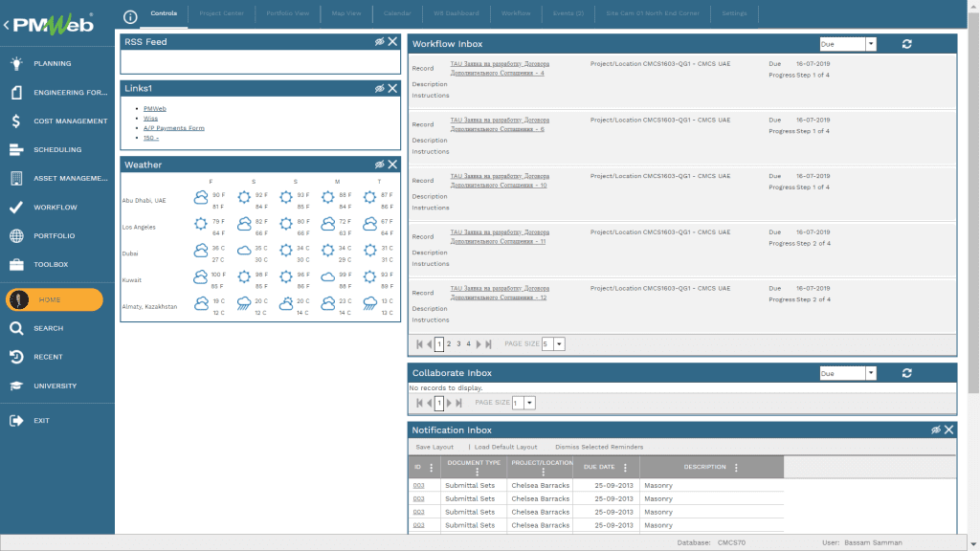This screenshot has height=551, width=980.
Task: Close the Links1 panel
Action: [x=392, y=88]
